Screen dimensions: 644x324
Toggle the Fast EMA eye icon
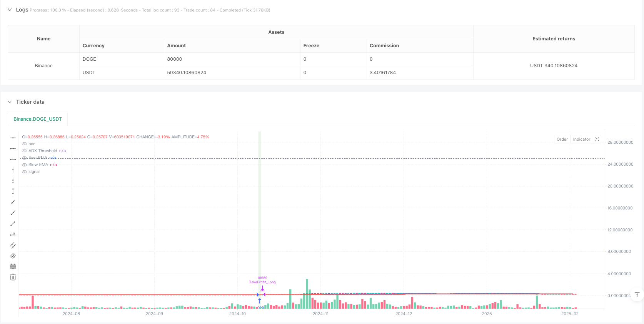[x=24, y=158]
